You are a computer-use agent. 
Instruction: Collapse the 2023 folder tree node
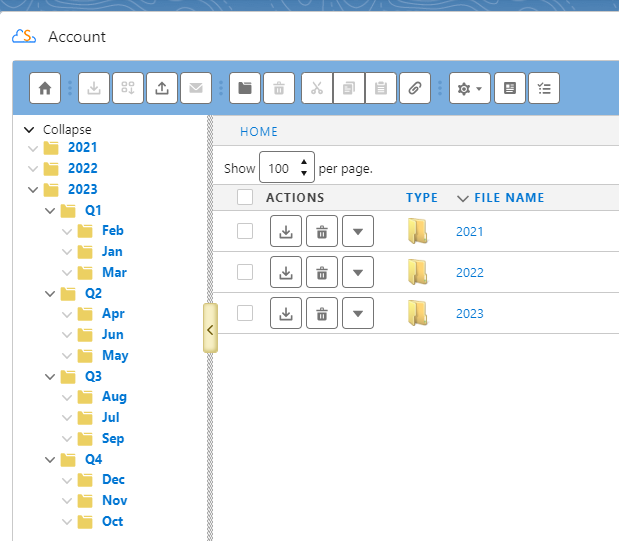[x=34, y=190]
